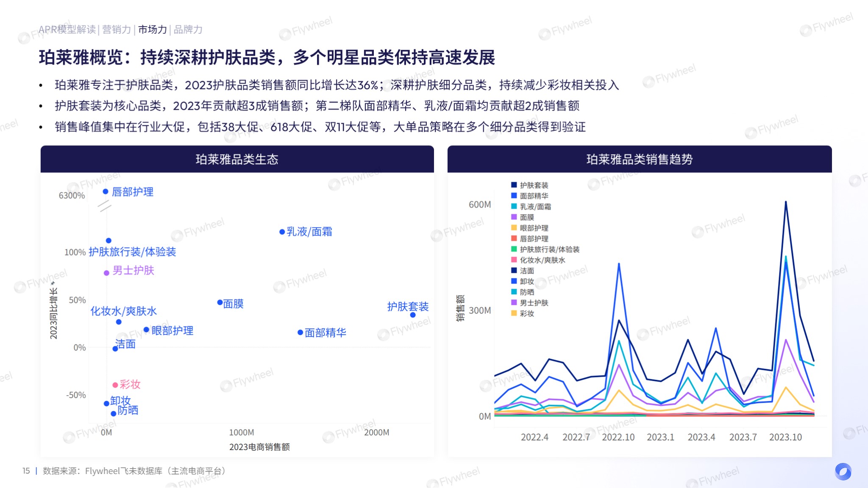Click the 乳液/面霜 scatter point
The height and width of the screenshot is (488, 868).
[x=282, y=232]
